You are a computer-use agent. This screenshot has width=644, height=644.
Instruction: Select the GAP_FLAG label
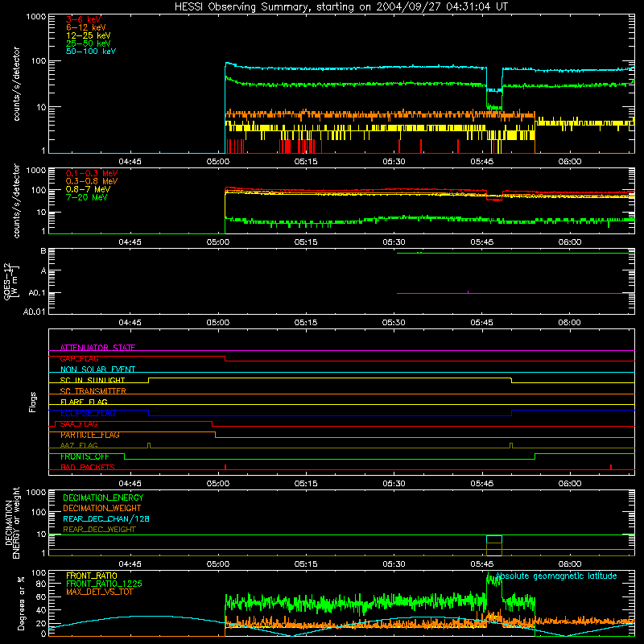79,358
